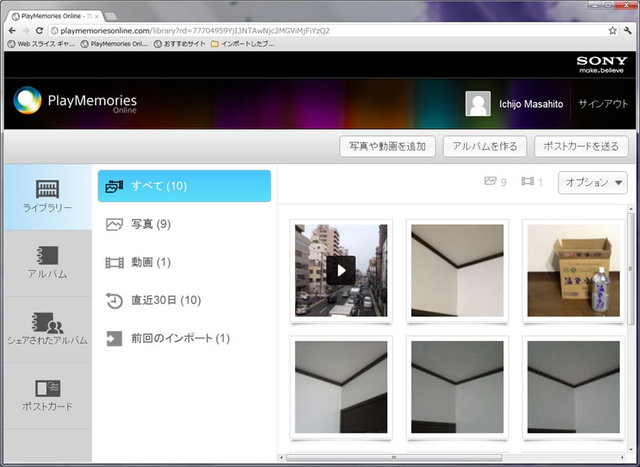This screenshot has height=467, width=640.
Task: Click the 写真や動画を追加 button
Action: coord(386,146)
